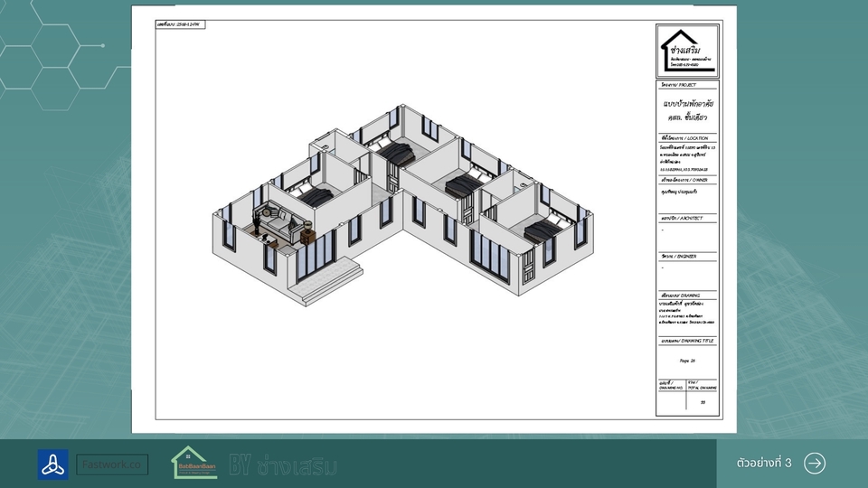The image size is (868, 488).
Task: Click the bed in the top bedroom
Action: point(395,151)
